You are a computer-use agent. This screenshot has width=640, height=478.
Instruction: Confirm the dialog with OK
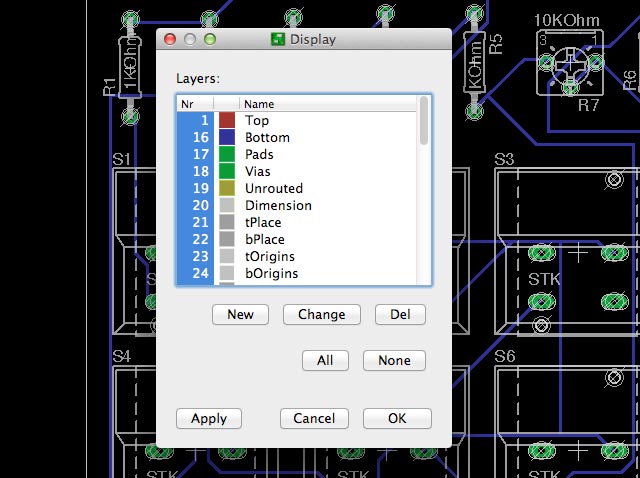[x=397, y=419]
